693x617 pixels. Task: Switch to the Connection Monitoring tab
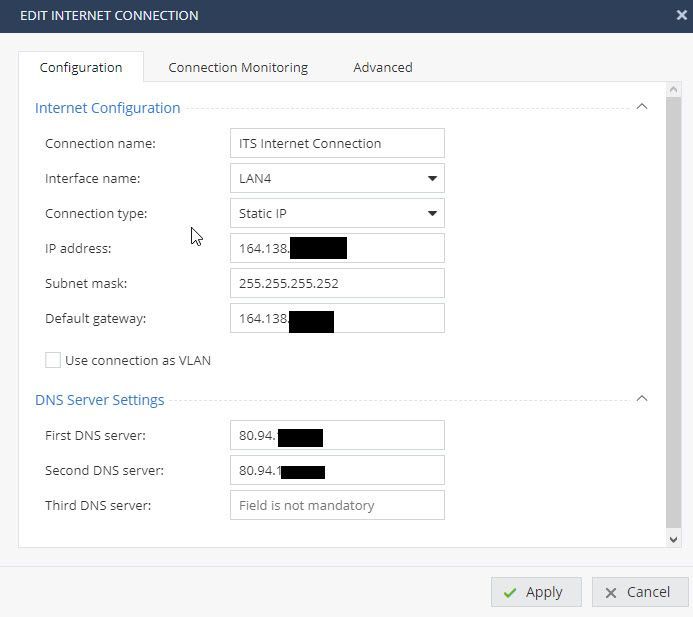click(x=238, y=67)
